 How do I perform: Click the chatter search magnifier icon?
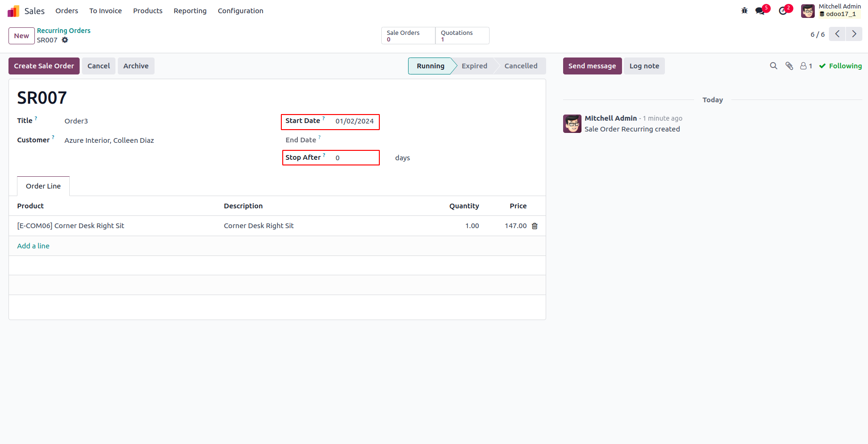coord(773,66)
